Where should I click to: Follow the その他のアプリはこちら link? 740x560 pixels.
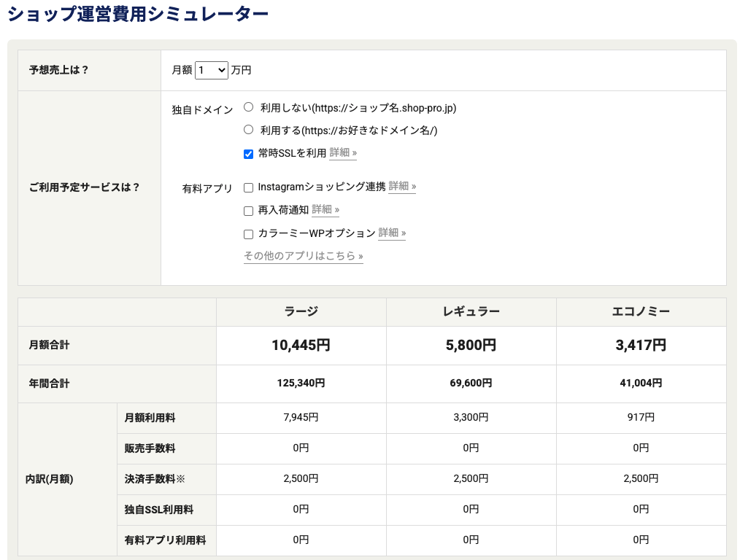[x=303, y=257]
